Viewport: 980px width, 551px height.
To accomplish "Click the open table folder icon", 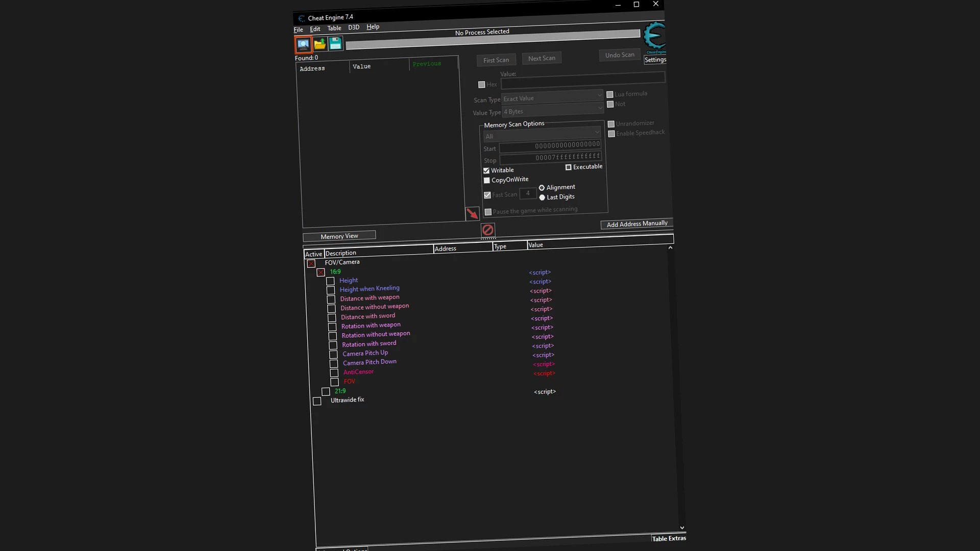I will tap(320, 44).
